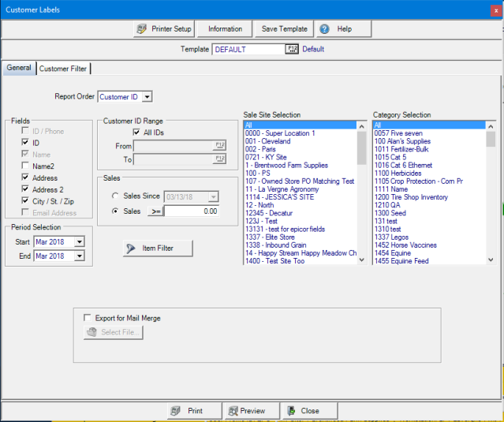Select 1300 Seed in Category Selection list
This screenshot has width=504, height=422.
coord(392,214)
